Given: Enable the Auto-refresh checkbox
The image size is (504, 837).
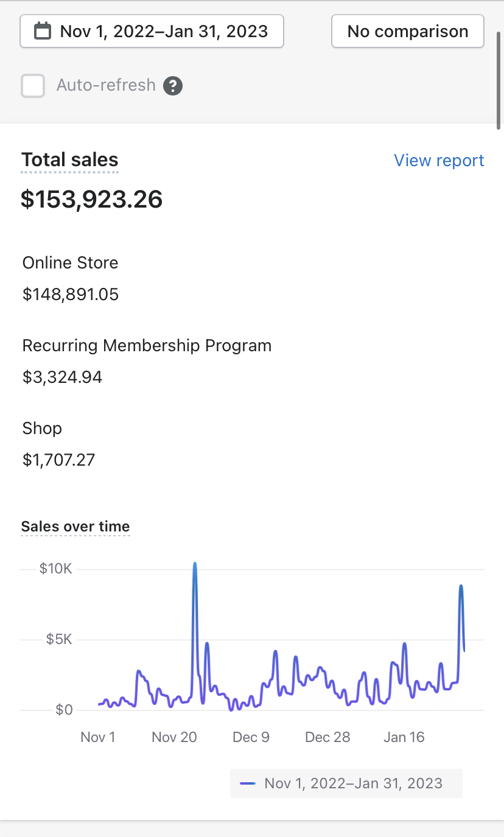Looking at the screenshot, I should 33,86.
